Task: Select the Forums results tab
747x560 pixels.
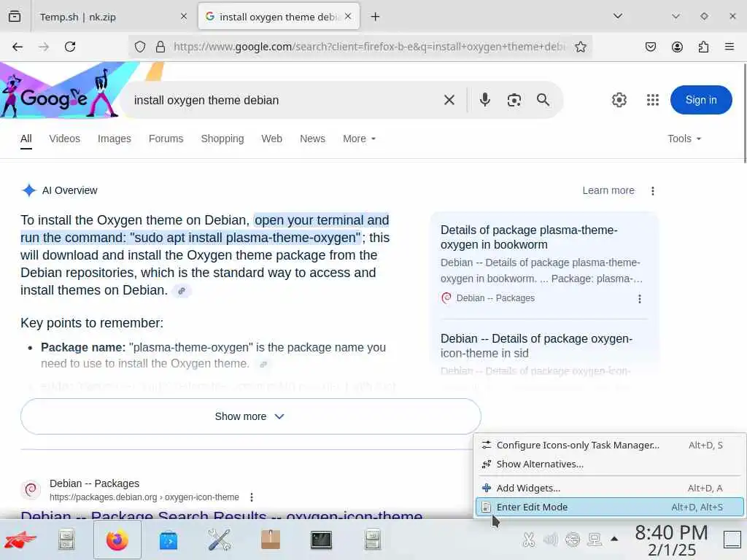Action: tap(166, 139)
